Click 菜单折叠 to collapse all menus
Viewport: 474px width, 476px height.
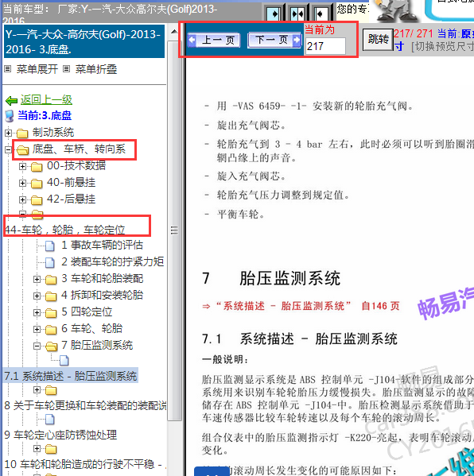[x=96, y=69]
